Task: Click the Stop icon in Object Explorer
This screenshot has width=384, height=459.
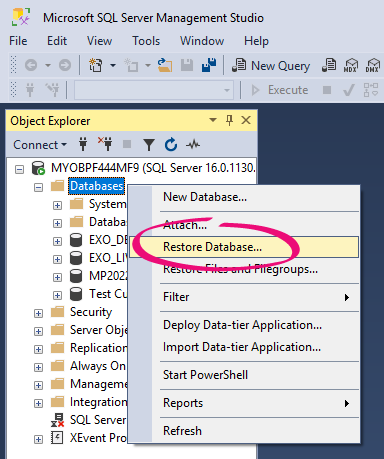Action: pyautogui.click(x=127, y=144)
